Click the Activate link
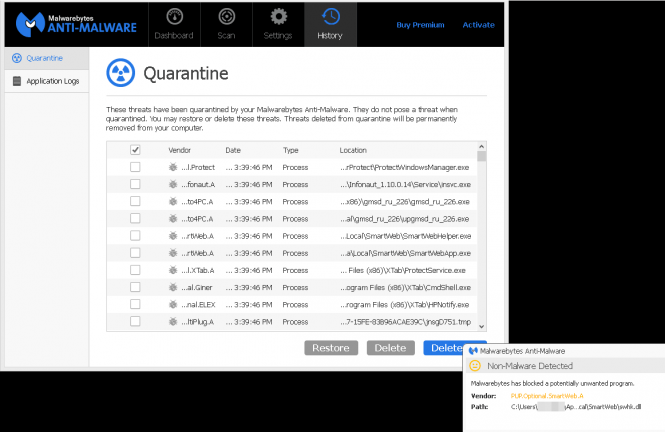 tap(478, 25)
